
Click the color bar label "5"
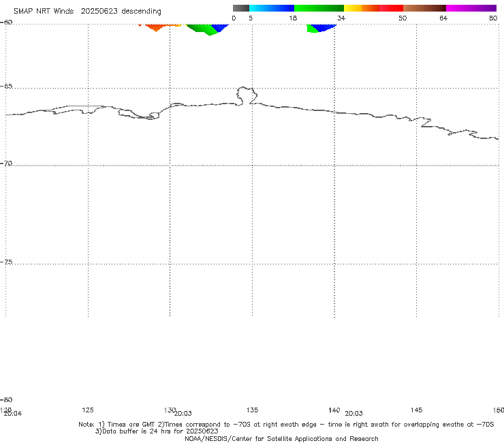[251, 18]
